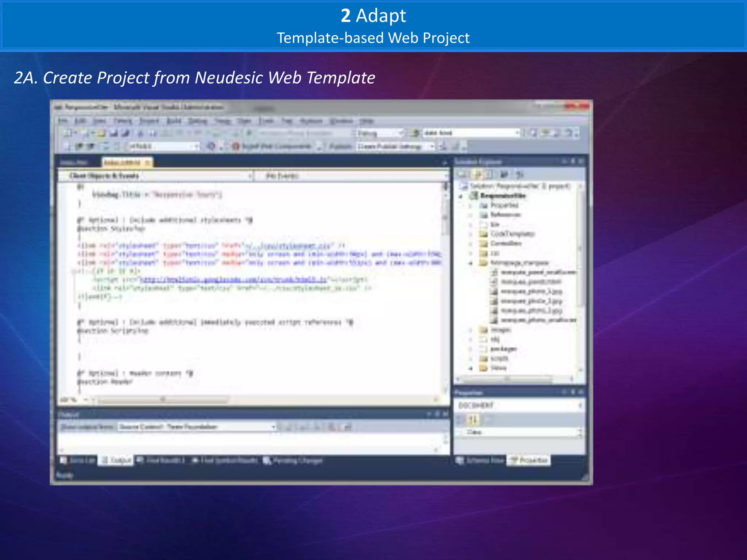Switch to the Properties bottom tab

(529, 460)
